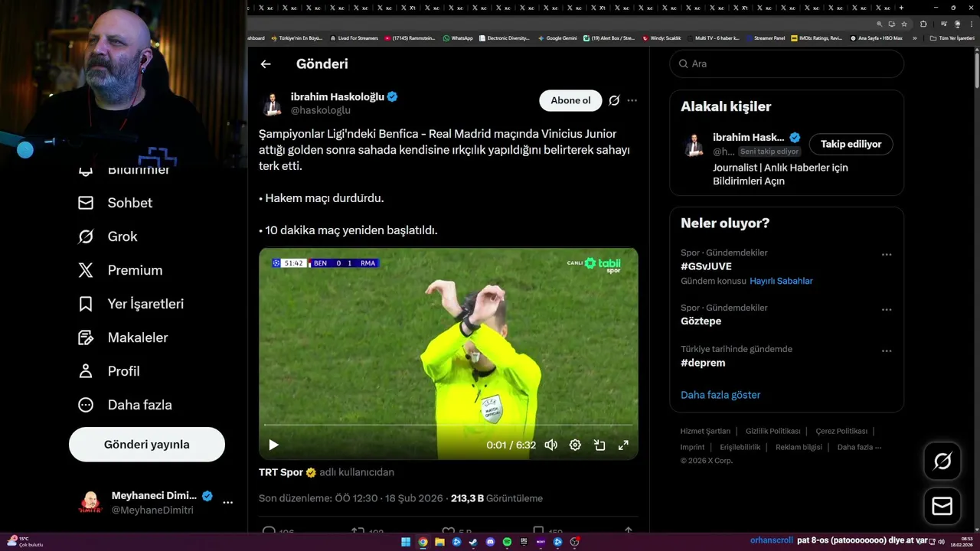Click Chrome icon in taskbar
Image resolution: width=980 pixels, height=551 pixels.
coord(423,542)
